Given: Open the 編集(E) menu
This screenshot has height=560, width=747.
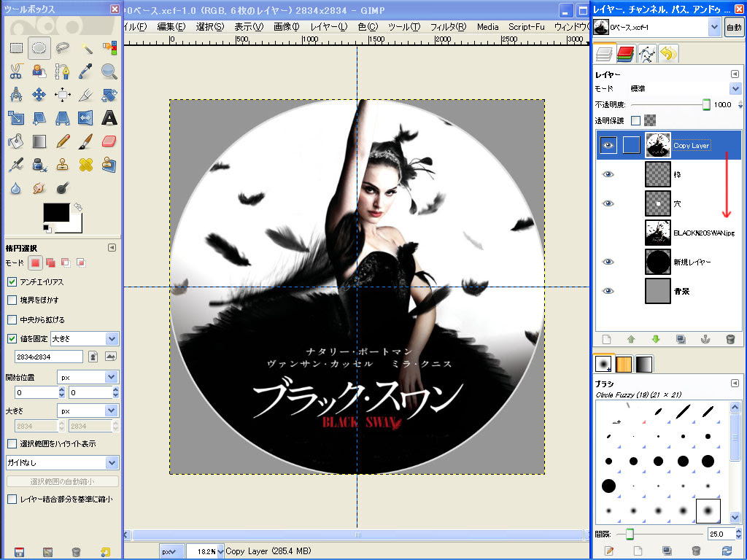Looking at the screenshot, I should [171, 27].
